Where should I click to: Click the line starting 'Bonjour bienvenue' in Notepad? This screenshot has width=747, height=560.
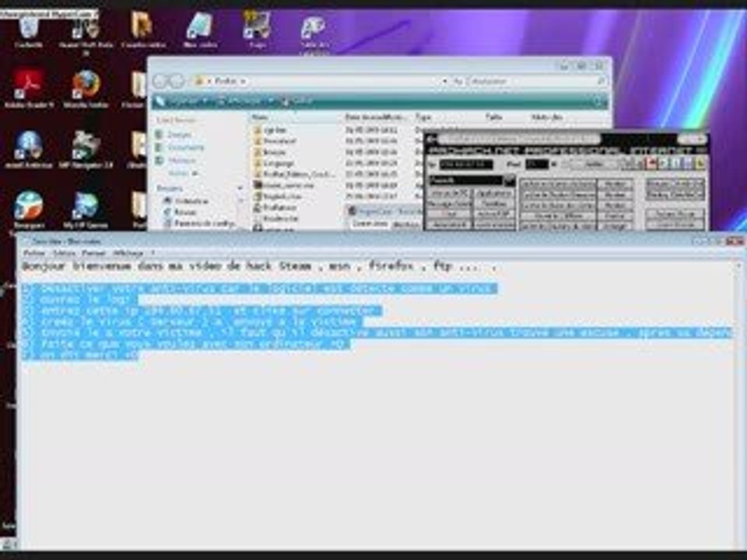tap(259, 266)
